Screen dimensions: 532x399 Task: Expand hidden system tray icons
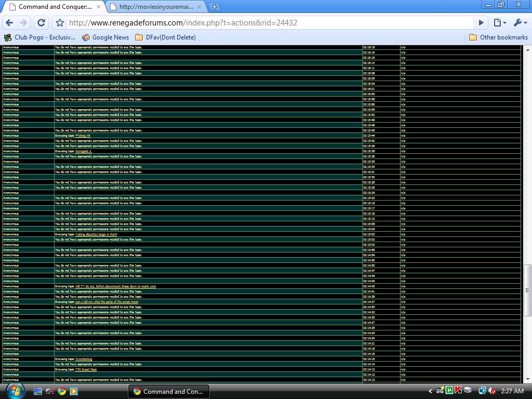coord(430,391)
